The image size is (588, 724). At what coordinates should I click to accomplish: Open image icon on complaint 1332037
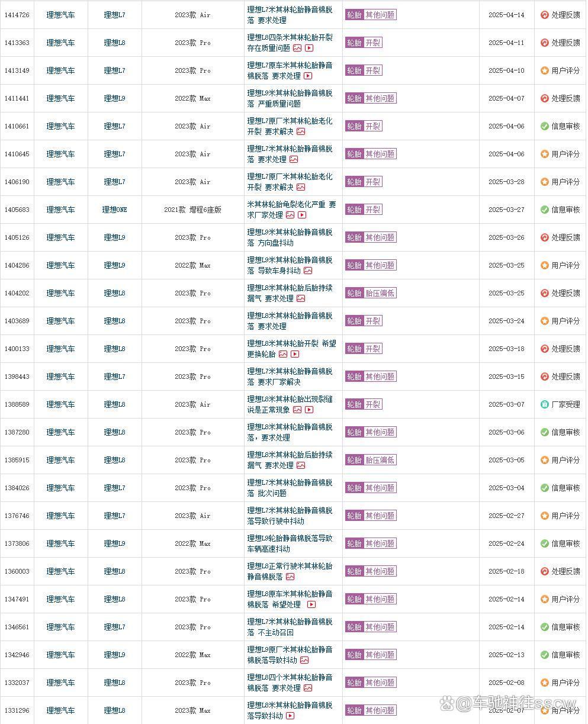pos(308,688)
